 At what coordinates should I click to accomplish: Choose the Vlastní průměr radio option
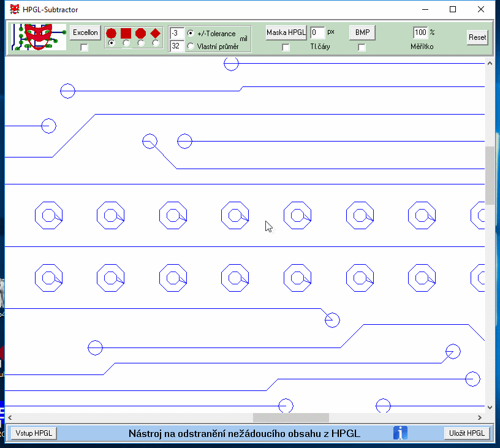[191, 46]
